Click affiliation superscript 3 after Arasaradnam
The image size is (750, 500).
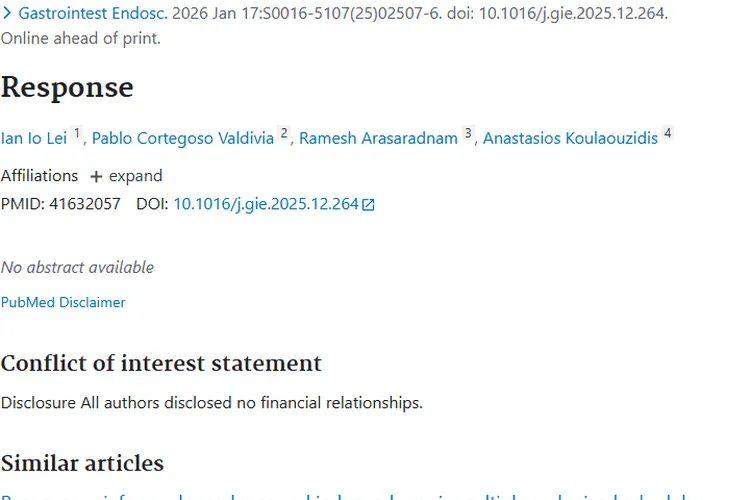[468, 134]
